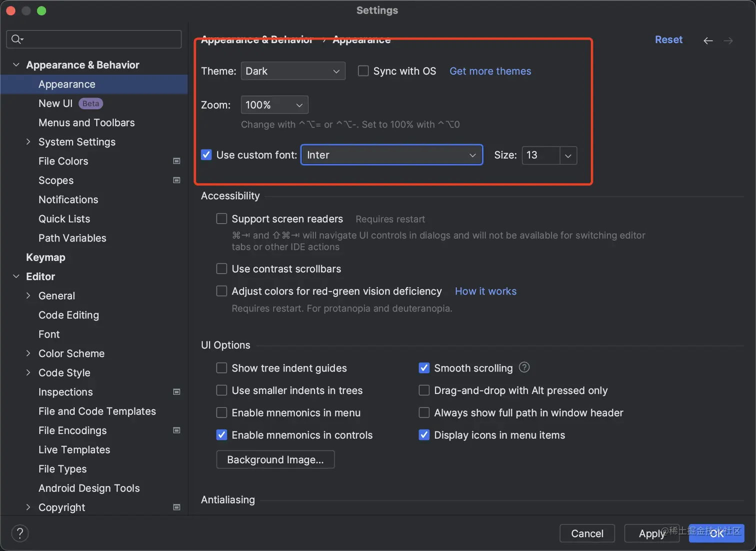Collapse the Editor tree node
756x551 pixels.
coord(16,276)
